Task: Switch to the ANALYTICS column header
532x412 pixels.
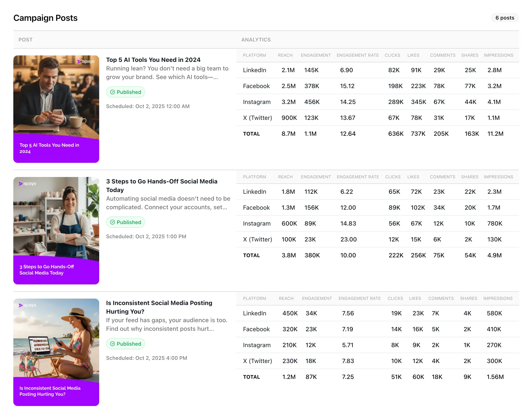Action: 256,40
